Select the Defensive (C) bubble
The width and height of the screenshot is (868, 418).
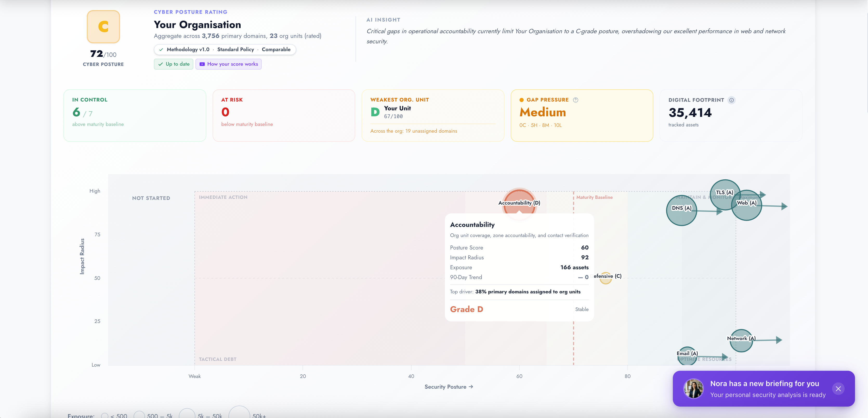[x=606, y=278]
